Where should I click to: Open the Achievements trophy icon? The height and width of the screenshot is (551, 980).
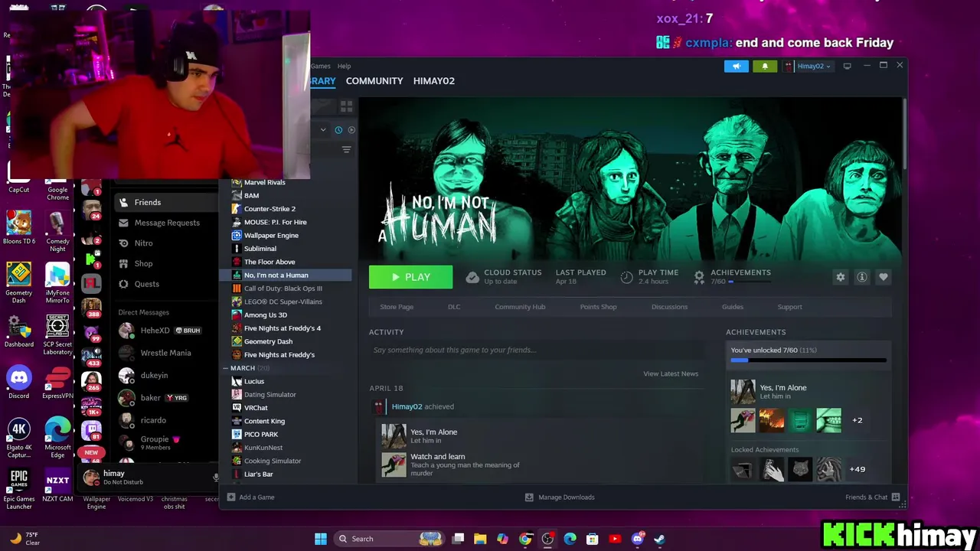tap(699, 277)
